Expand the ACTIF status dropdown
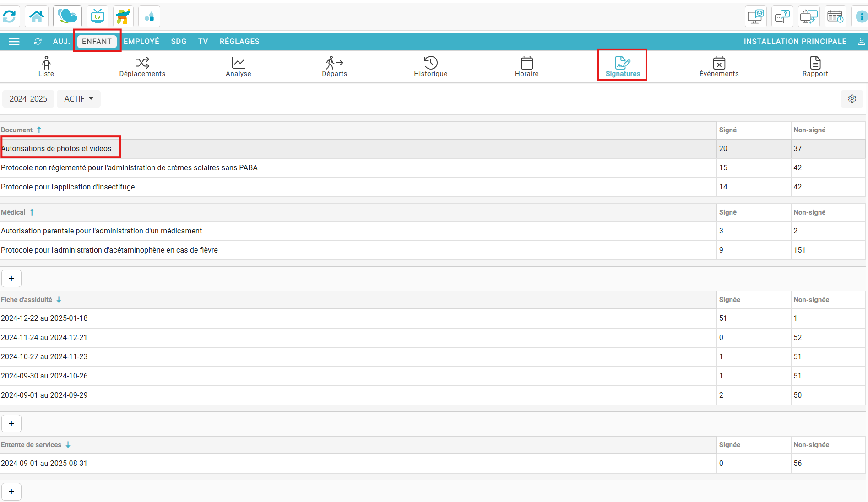The image size is (868, 502). click(79, 99)
